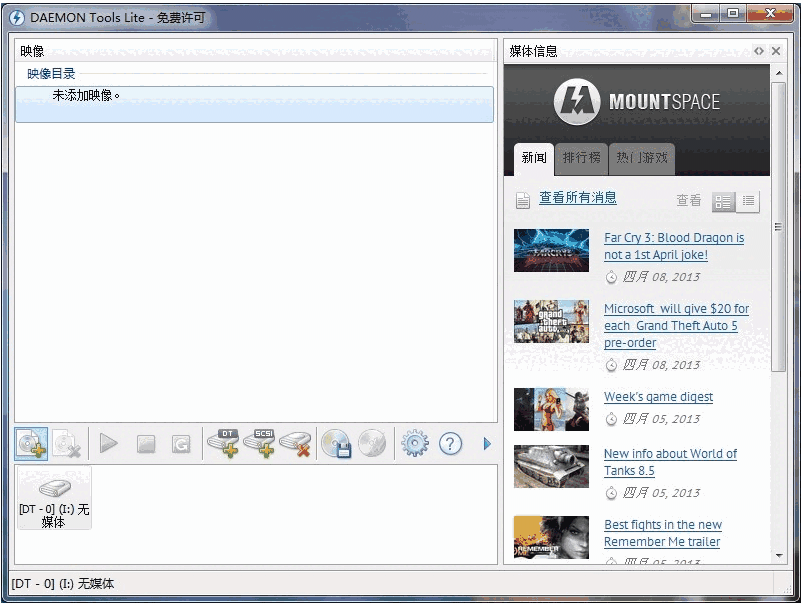Open the Preferences gear icon

(x=417, y=443)
